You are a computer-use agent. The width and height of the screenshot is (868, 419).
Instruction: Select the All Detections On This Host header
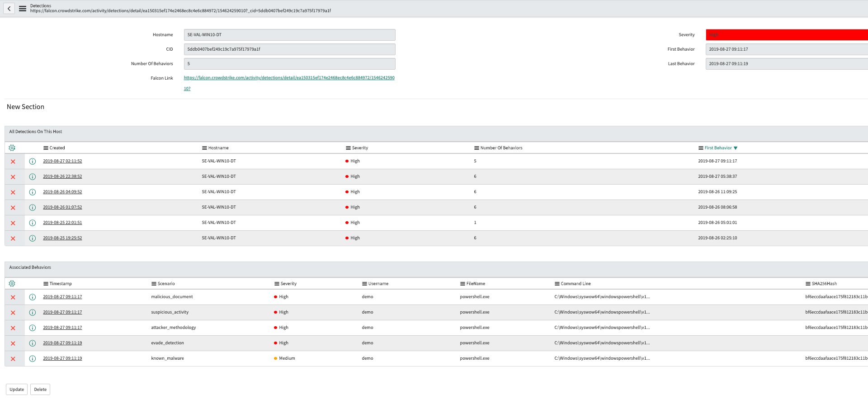(x=36, y=132)
